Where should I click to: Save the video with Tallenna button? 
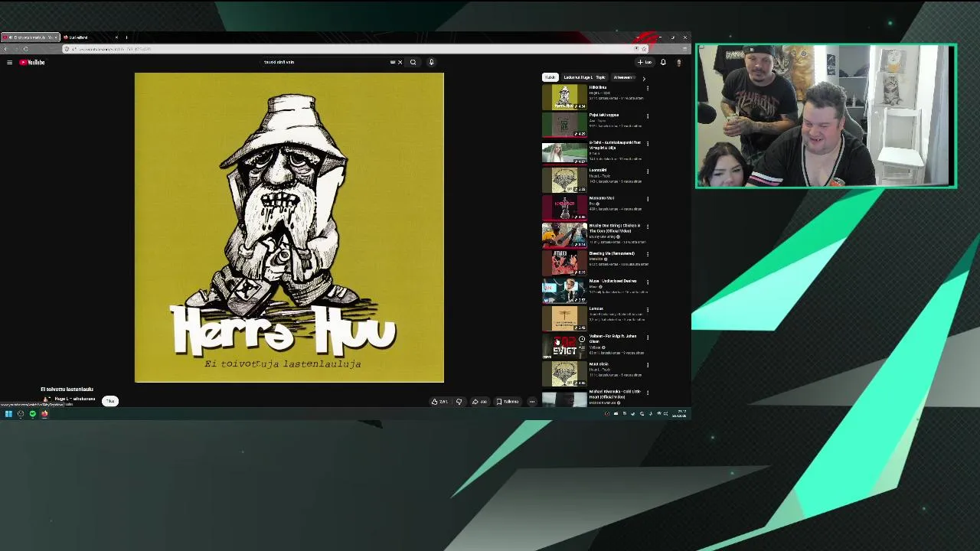point(508,401)
